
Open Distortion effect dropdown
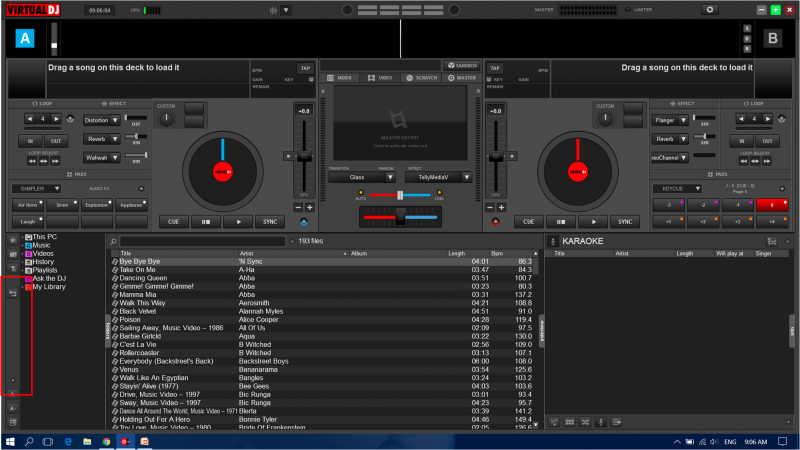tap(115, 120)
